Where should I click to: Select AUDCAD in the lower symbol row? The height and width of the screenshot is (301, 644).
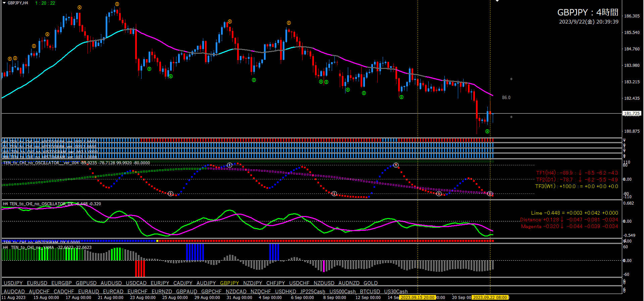pyautogui.click(x=14, y=292)
